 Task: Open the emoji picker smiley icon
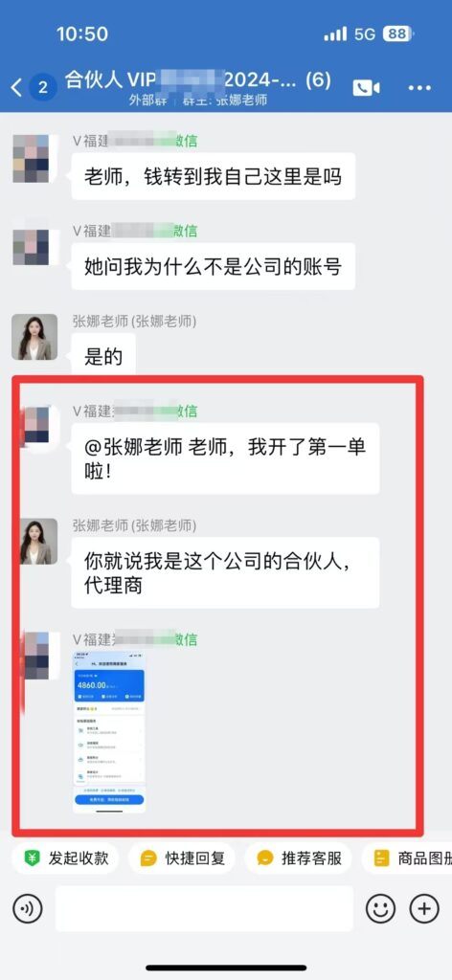coord(381,908)
